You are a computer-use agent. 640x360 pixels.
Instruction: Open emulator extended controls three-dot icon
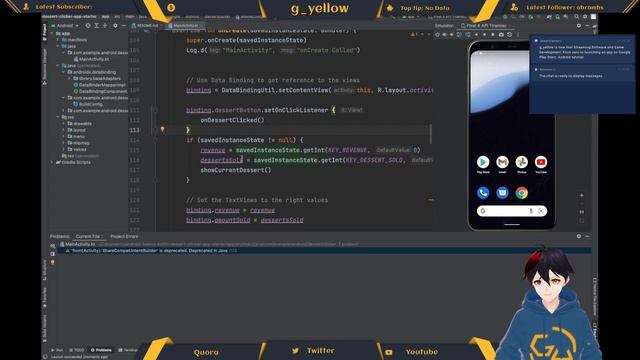pyautogui.click(x=518, y=35)
